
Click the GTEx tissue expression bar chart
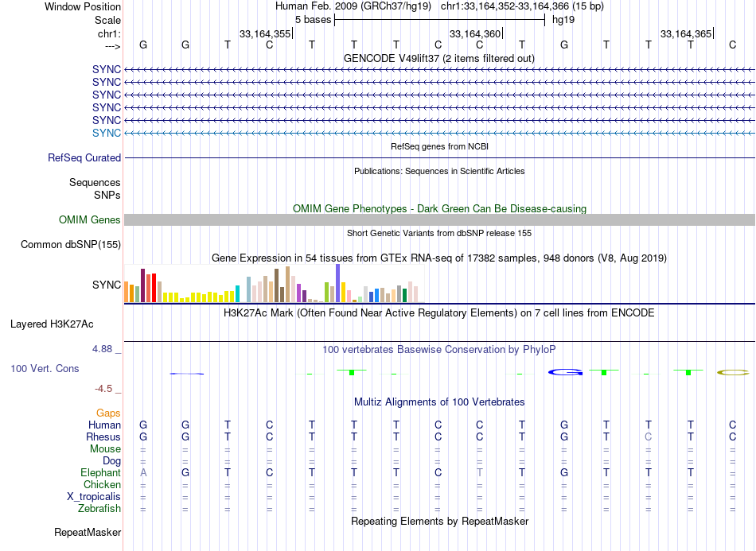(275, 283)
